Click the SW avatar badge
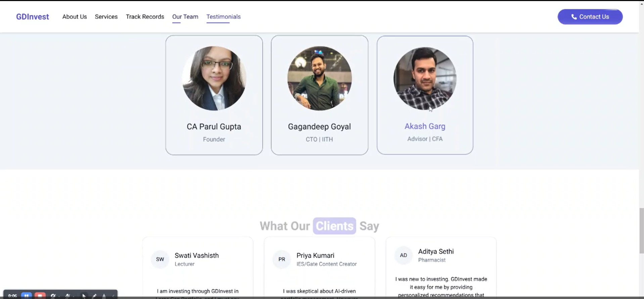 coord(160,259)
